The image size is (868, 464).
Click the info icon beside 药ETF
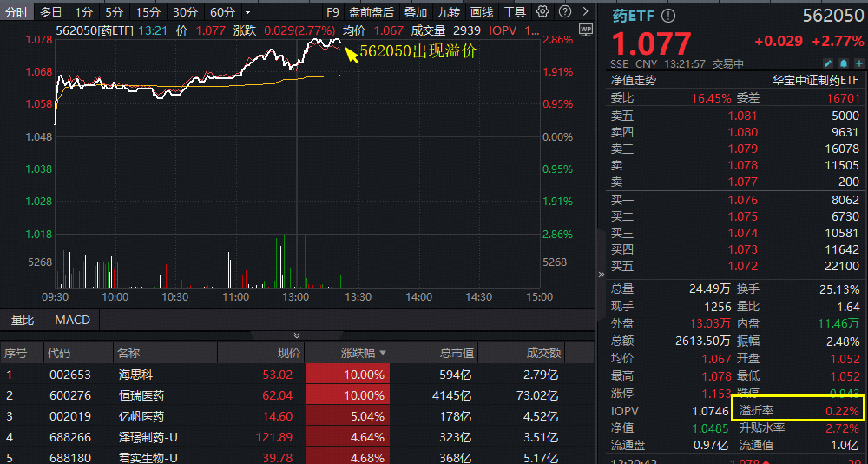[x=667, y=16]
